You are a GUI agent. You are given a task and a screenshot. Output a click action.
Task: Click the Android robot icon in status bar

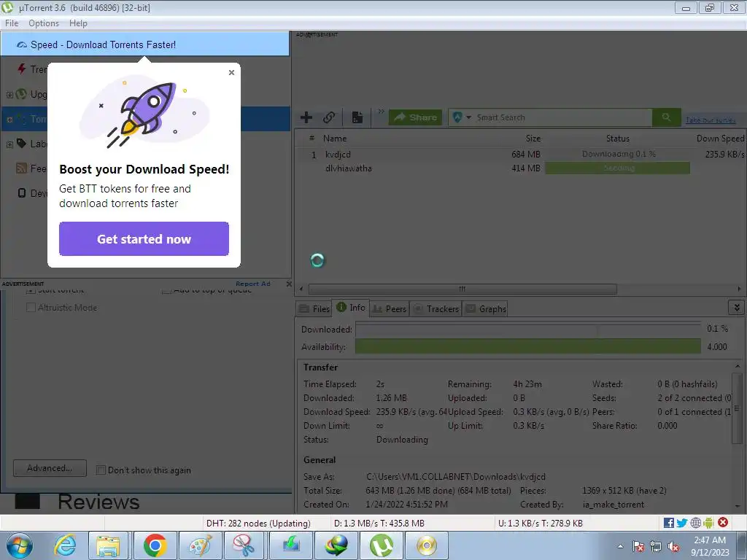(x=708, y=523)
